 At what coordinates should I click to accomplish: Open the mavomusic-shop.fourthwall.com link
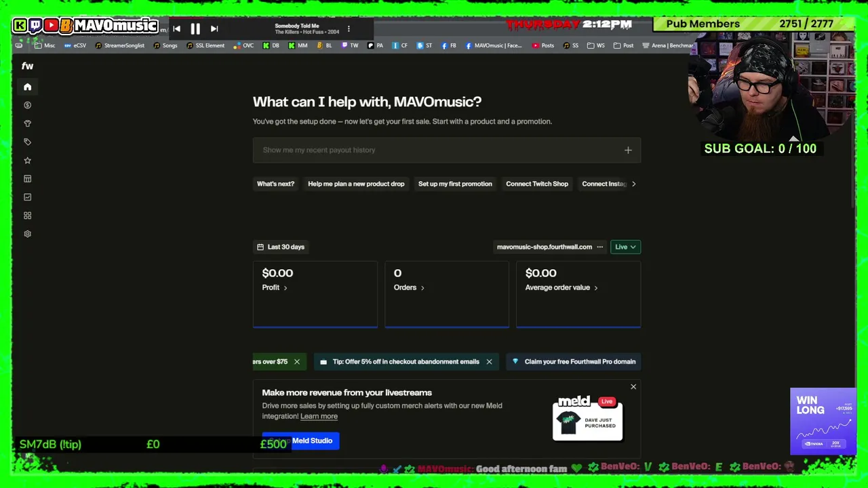point(545,247)
